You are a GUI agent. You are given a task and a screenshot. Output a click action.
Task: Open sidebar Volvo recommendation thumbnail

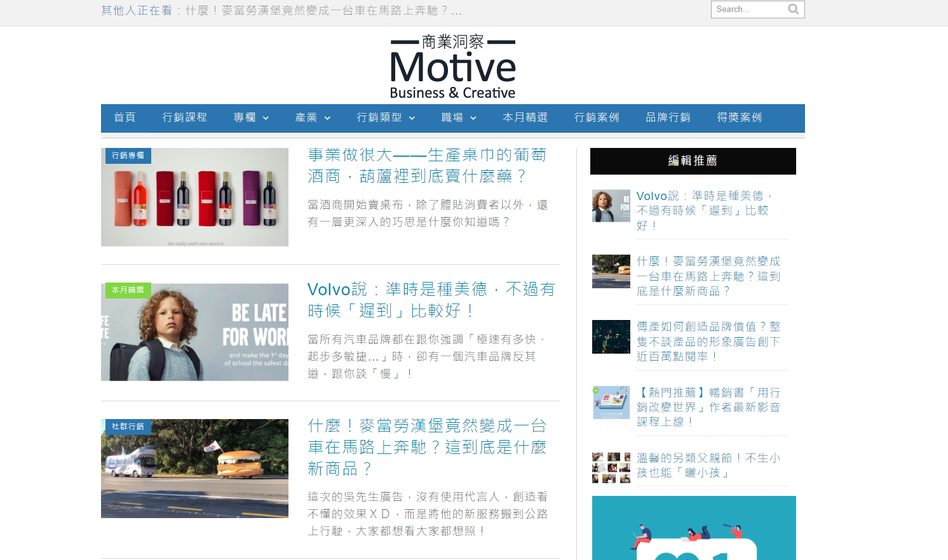click(x=611, y=206)
